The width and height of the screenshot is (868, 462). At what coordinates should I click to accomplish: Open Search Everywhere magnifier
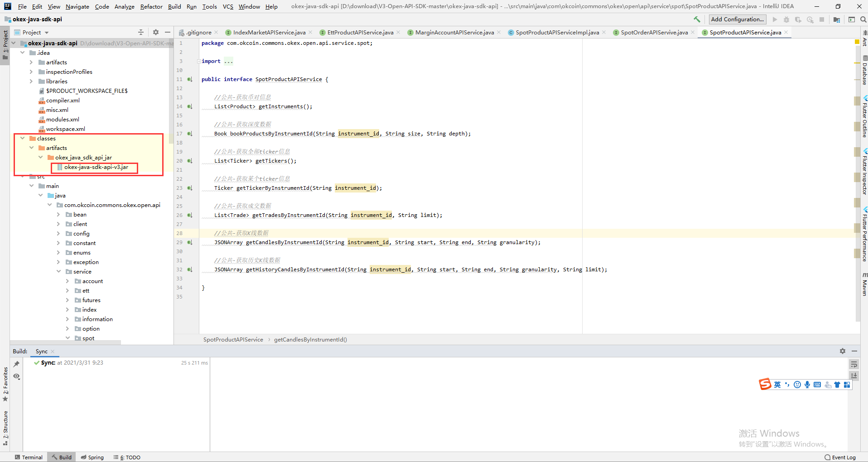tap(863, 19)
